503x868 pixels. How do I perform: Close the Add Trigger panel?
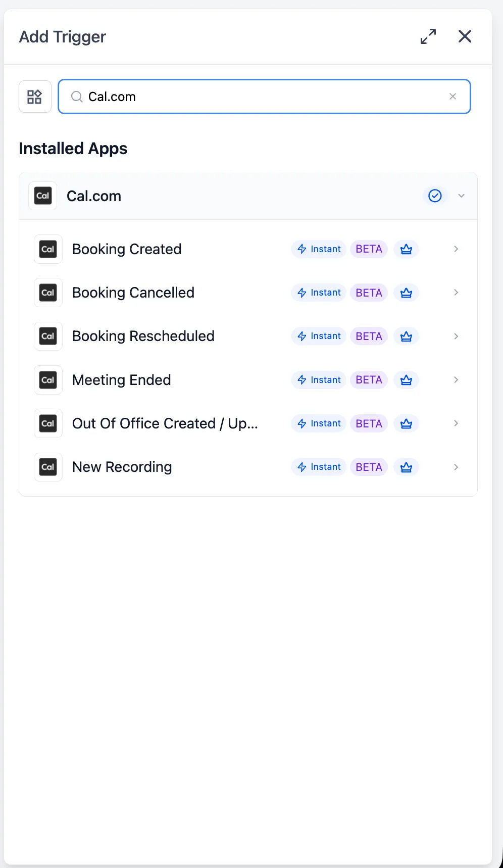click(x=465, y=36)
